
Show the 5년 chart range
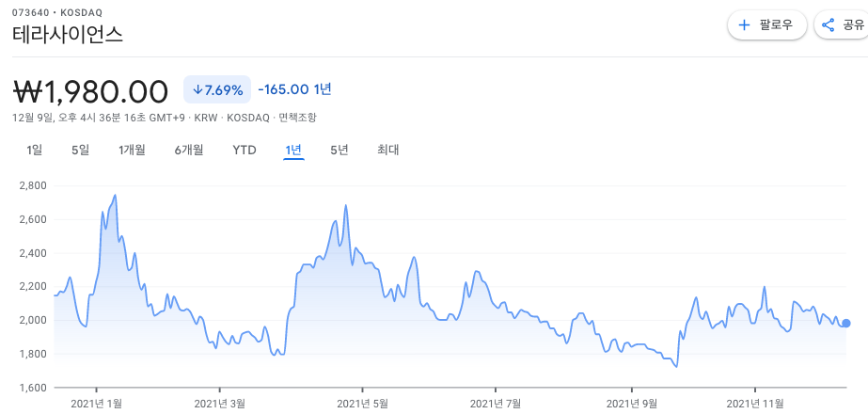pyautogui.click(x=339, y=151)
